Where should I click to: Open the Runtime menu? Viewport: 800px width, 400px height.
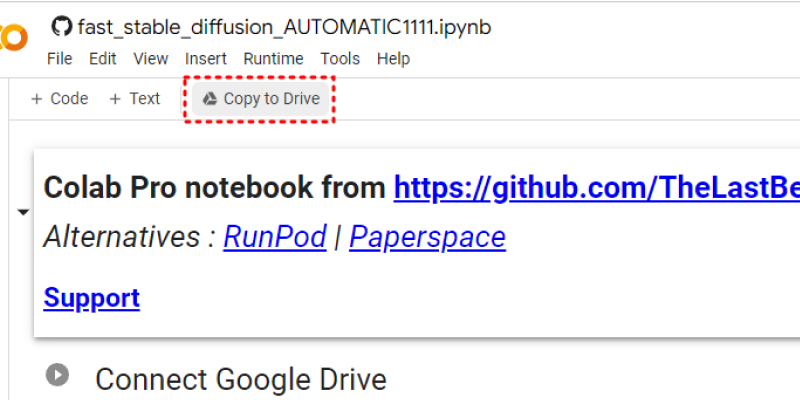pos(273,59)
